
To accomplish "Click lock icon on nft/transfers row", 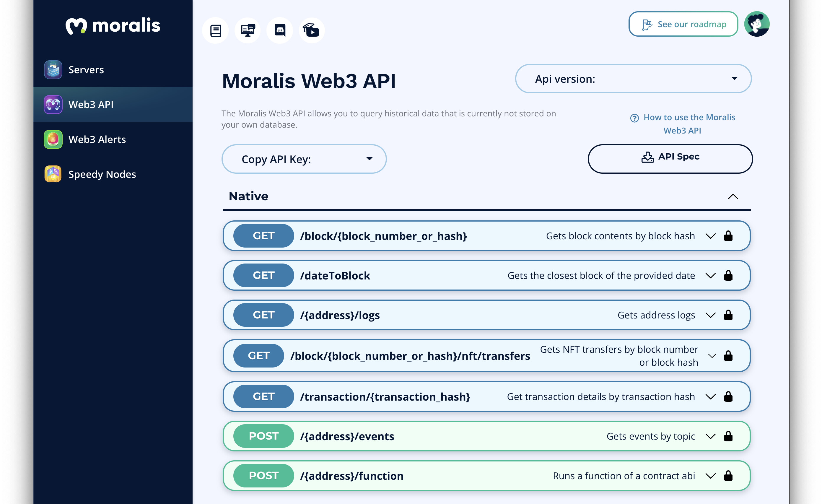I will click(x=728, y=355).
